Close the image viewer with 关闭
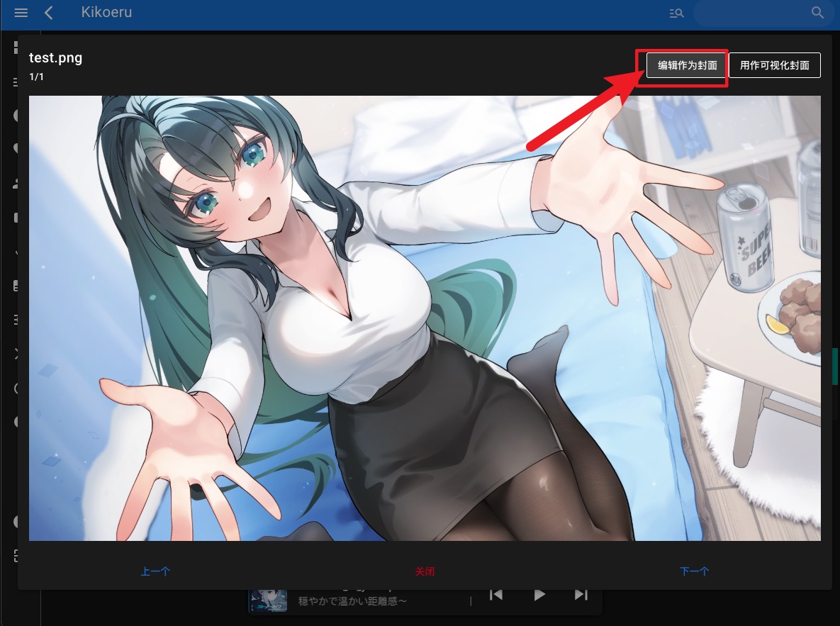Viewport: 840px width, 626px height. pos(425,571)
